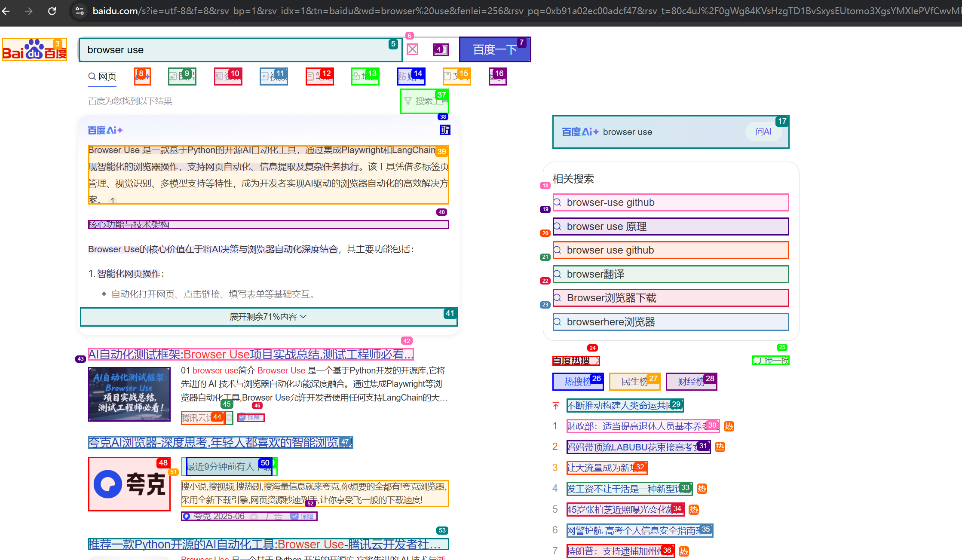Switch to the 民生榜 tab

tap(634, 382)
